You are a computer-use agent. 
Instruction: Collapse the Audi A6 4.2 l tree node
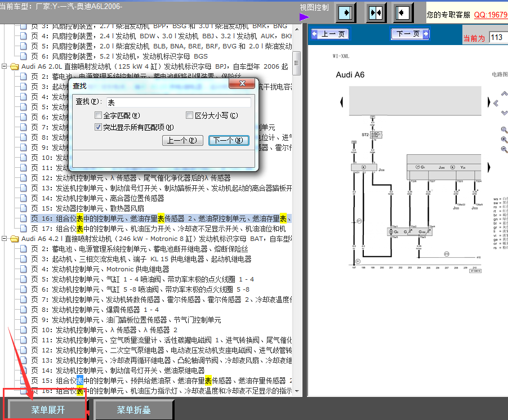coord(4,239)
